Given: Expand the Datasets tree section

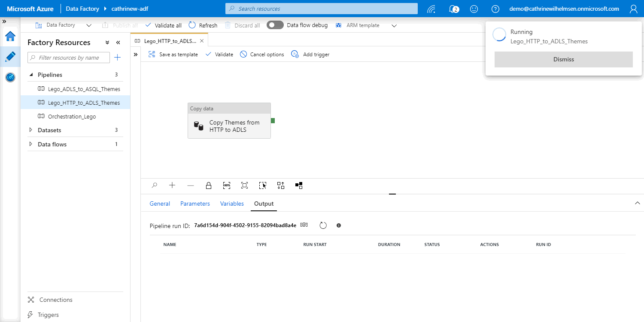Looking at the screenshot, I should [x=31, y=130].
